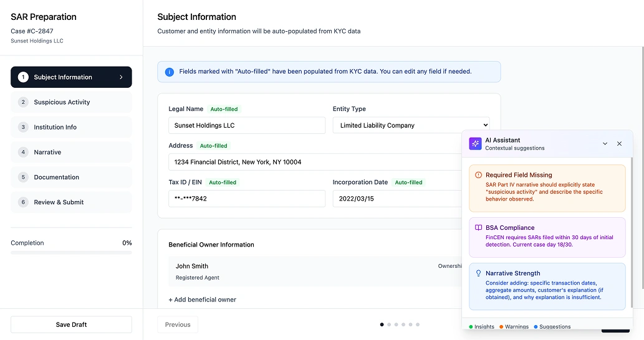Click the Legal Name input field
This screenshot has width=644, height=340.
[247, 125]
